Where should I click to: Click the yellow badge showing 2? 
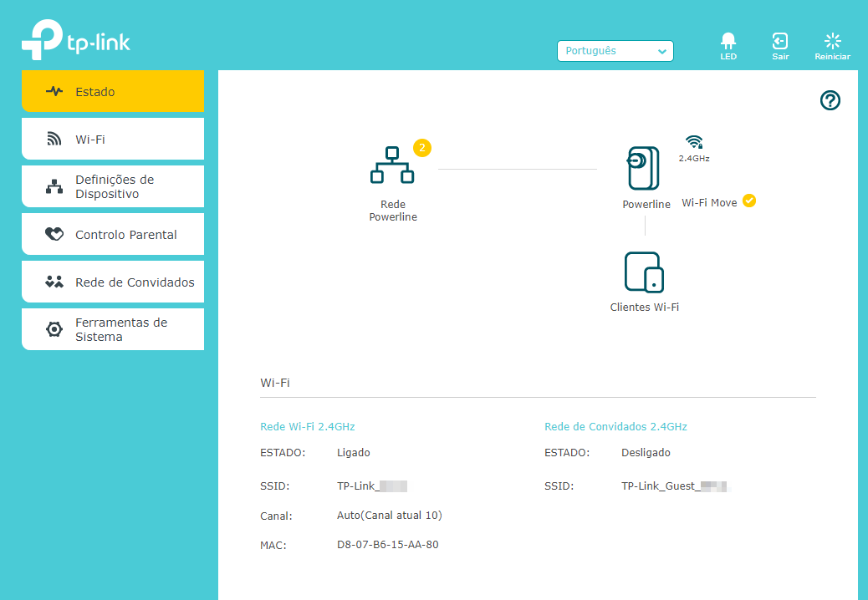coord(422,148)
